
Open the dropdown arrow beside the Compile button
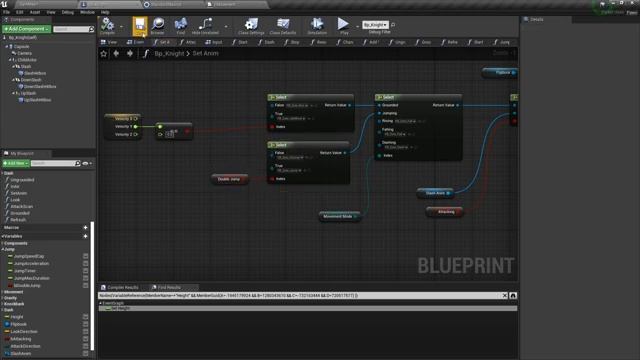pos(121,27)
